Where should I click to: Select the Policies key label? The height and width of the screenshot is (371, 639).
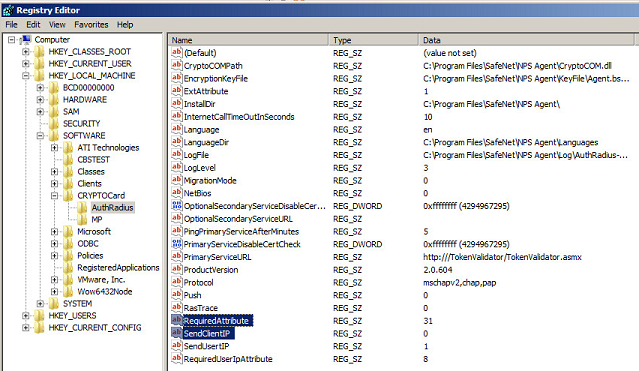[90, 256]
